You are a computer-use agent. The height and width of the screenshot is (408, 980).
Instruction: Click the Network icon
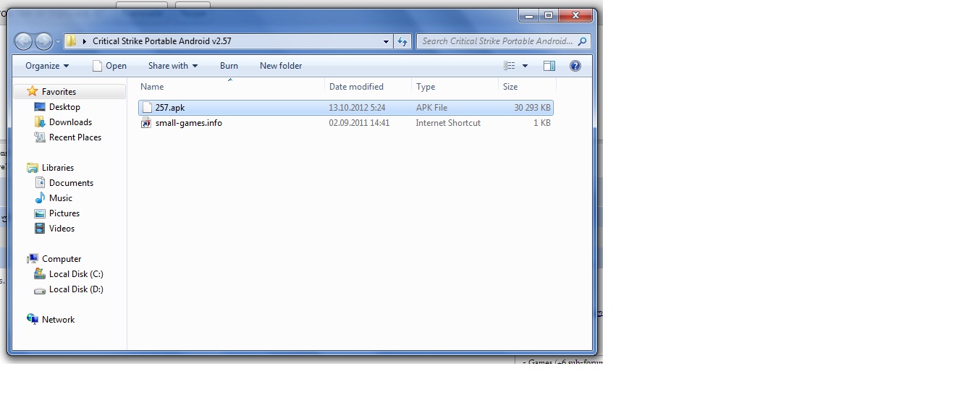coord(32,320)
